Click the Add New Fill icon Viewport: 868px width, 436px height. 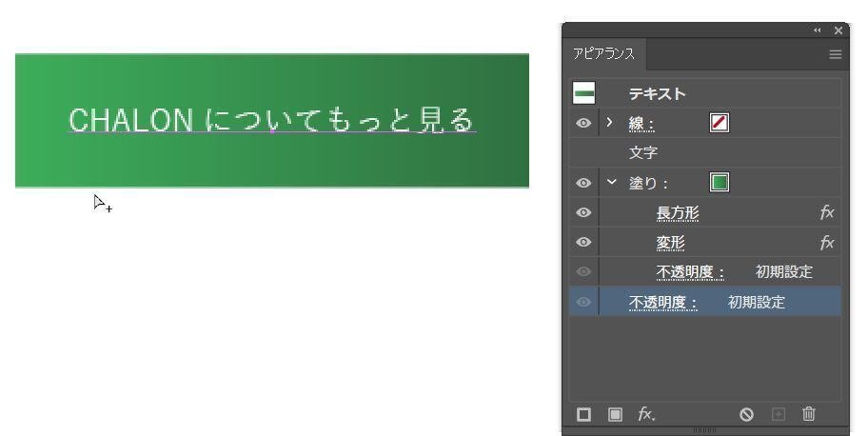tap(615, 414)
